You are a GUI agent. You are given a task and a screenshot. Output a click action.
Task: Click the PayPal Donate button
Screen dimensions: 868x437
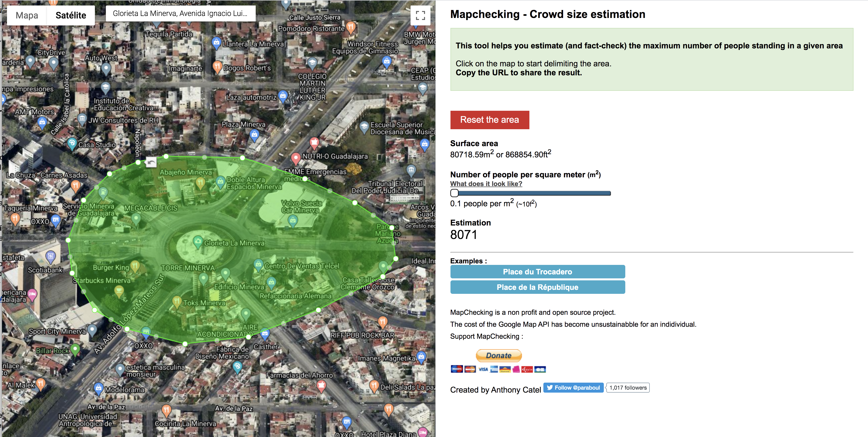(x=499, y=355)
